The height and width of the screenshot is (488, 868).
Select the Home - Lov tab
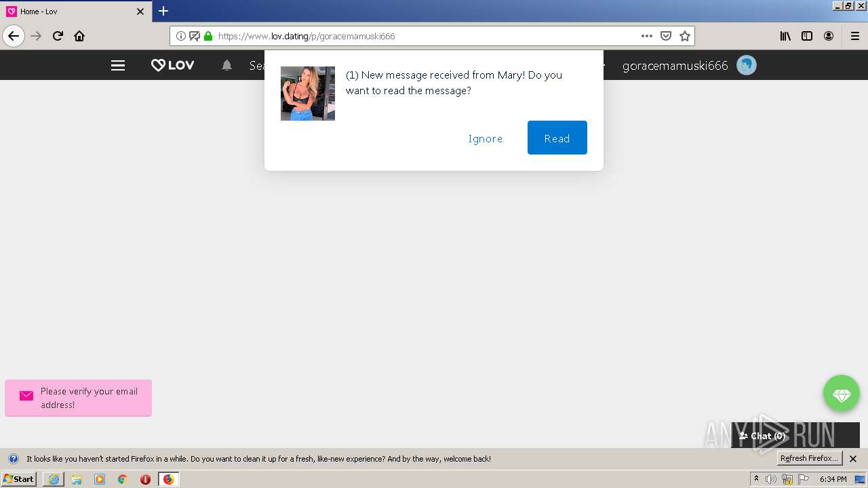pyautogui.click(x=76, y=12)
